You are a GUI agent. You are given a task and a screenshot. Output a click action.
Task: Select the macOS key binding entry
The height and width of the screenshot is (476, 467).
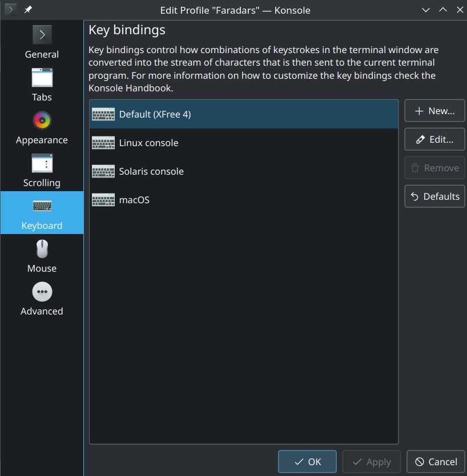pyautogui.click(x=134, y=200)
